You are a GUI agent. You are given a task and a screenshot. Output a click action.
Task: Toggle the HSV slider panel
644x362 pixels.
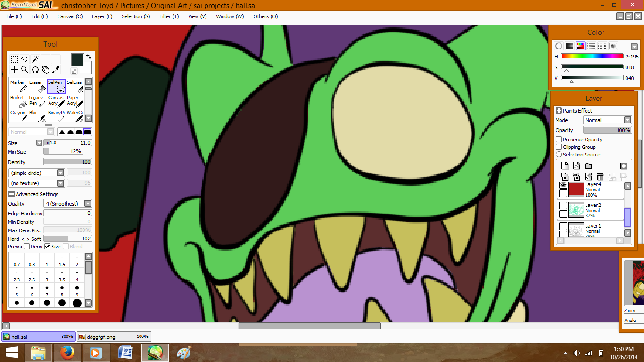coord(580,46)
